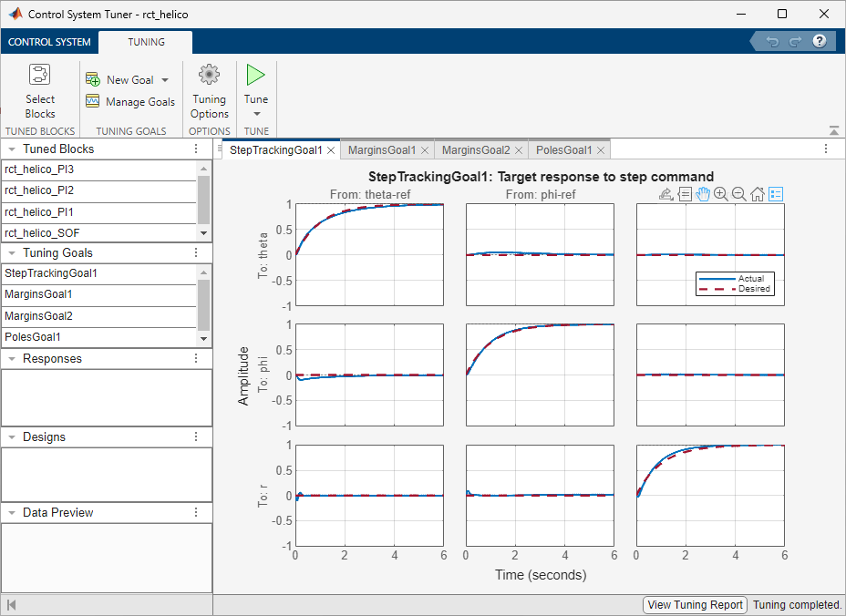Click View Tuning Report
The height and width of the screenshot is (616, 846).
[x=695, y=604]
